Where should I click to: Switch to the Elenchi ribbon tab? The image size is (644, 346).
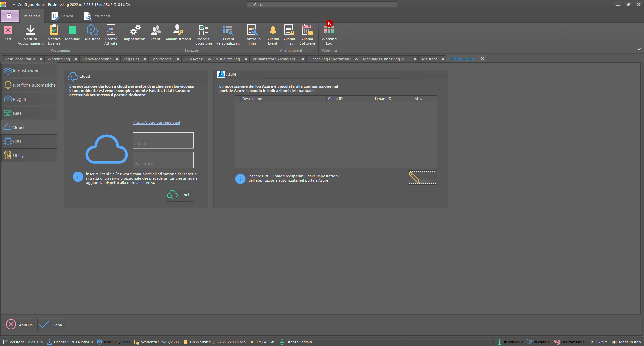click(x=62, y=16)
